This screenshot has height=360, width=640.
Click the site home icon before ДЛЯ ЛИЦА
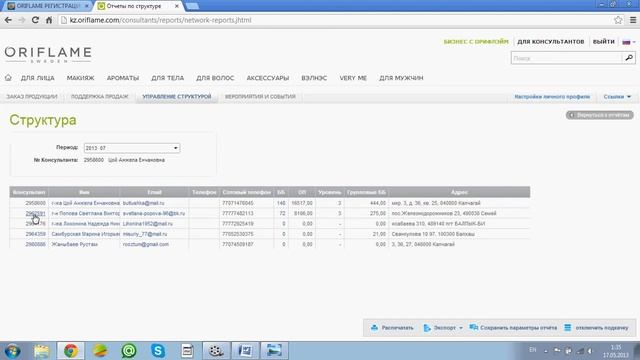tap(8, 78)
